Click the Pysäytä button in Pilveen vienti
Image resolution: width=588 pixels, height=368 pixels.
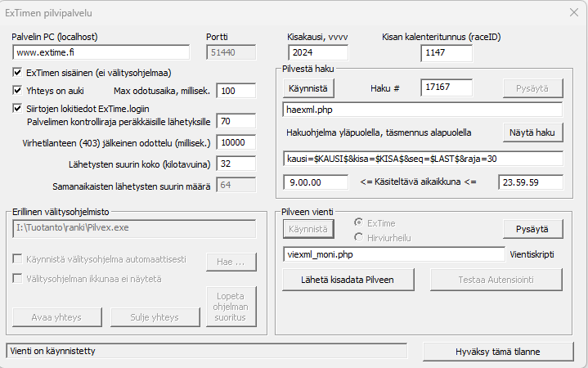tap(532, 229)
